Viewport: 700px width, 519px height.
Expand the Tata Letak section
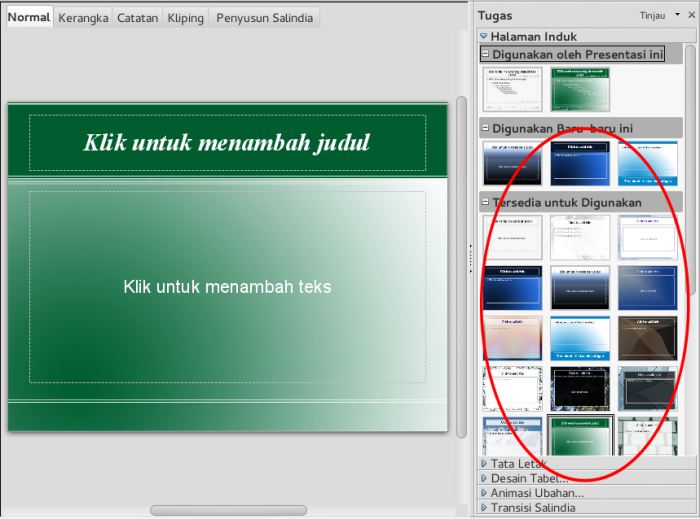(x=483, y=464)
